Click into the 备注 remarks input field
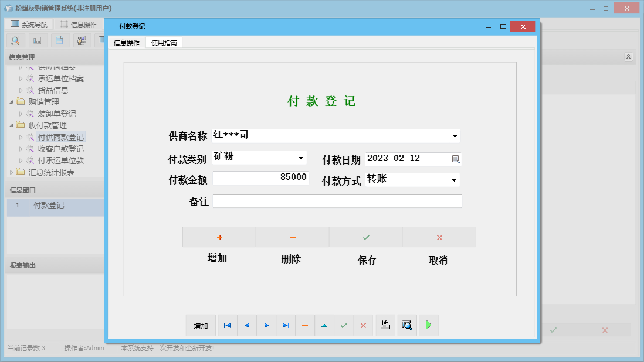Screen dimensions: 644x362 (x=337, y=201)
